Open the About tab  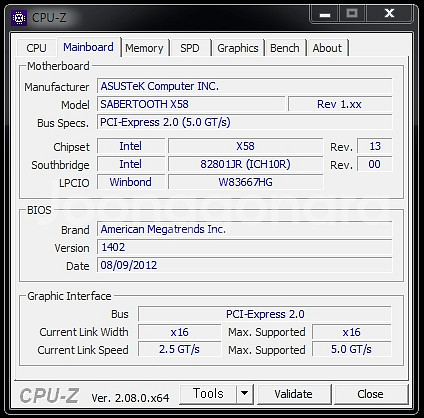[327, 48]
